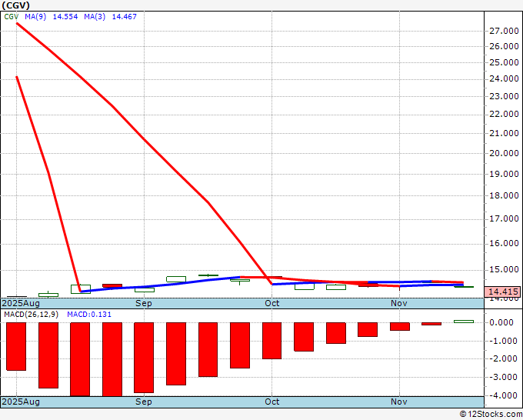Click the -4.000 MACD axis label
This screenshot has height=420, width=523.
pos(504,395)
